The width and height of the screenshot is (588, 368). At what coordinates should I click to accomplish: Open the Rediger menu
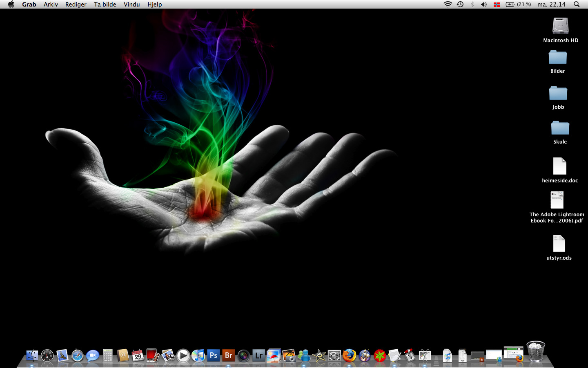click(76, 4)
